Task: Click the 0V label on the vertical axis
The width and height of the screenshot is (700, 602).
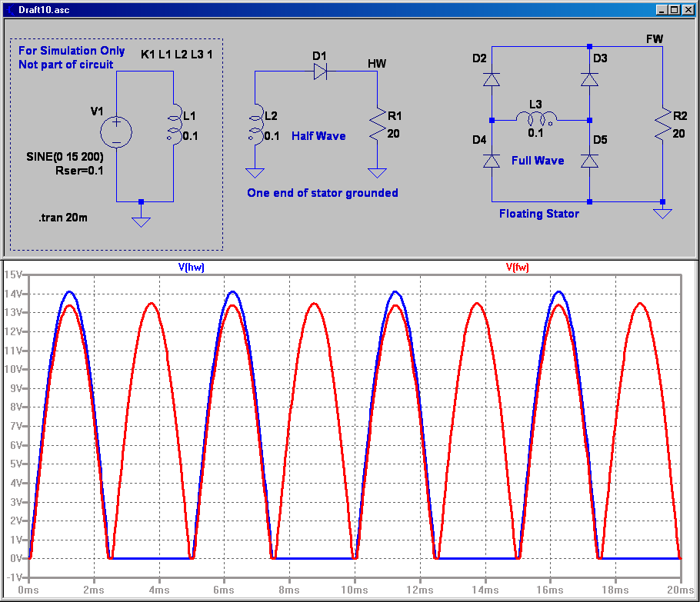Action: [15, 558]
